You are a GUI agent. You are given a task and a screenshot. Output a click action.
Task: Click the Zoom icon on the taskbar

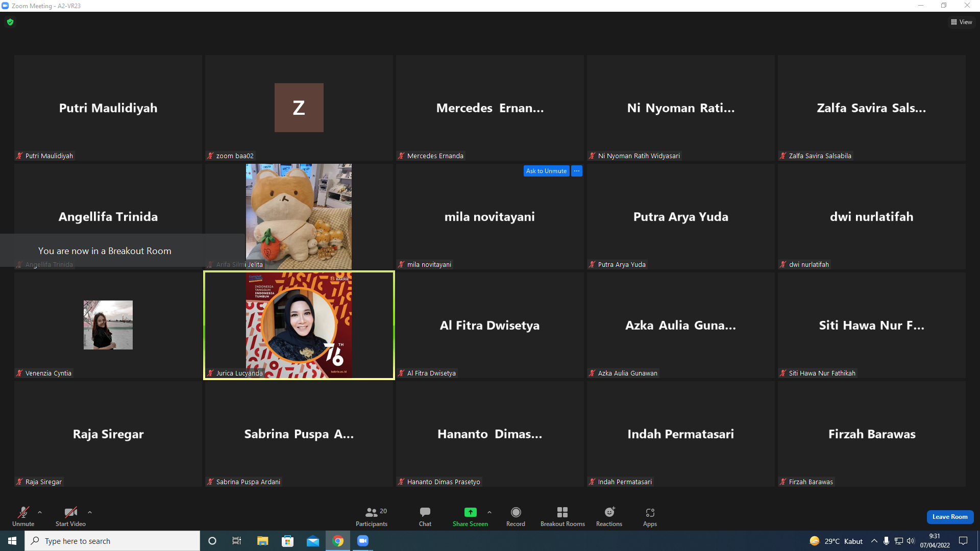click(363, 541)
